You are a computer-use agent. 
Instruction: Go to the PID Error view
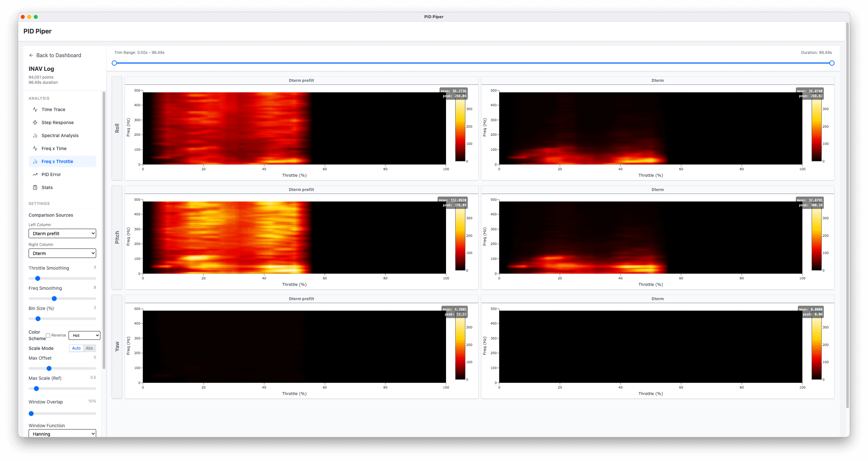(x=51, y=174)
